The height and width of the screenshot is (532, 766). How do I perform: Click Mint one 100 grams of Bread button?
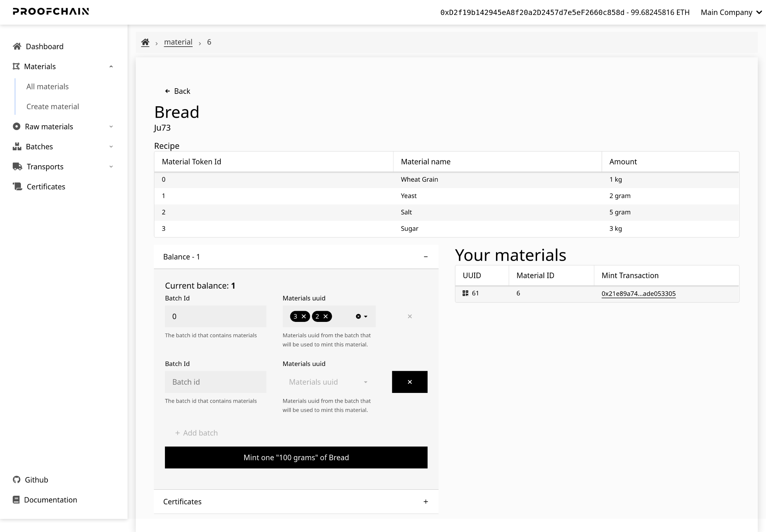[296, 458]
